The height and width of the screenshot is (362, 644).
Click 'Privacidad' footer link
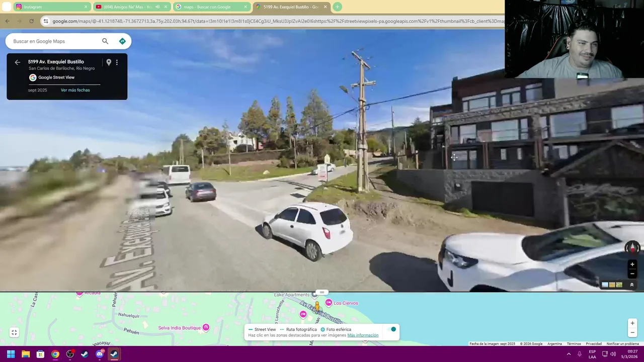(594, 344)
